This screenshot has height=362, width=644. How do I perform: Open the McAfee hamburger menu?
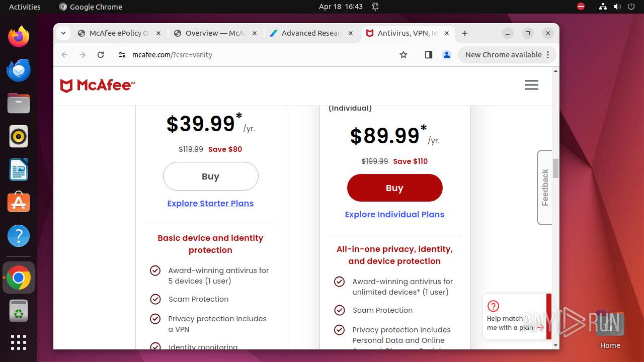click(531, 85)
